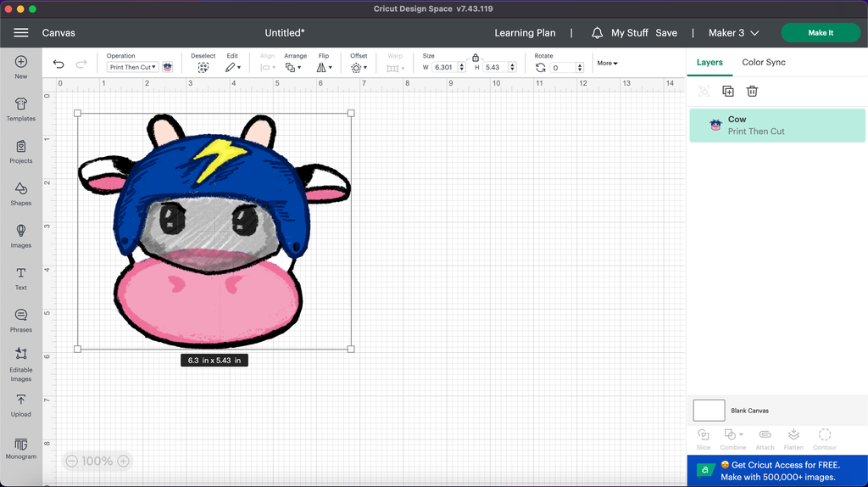This screenshot has width=868, height=487.
Task: Click the Undo arrow icon
Action: pos(58,64)
